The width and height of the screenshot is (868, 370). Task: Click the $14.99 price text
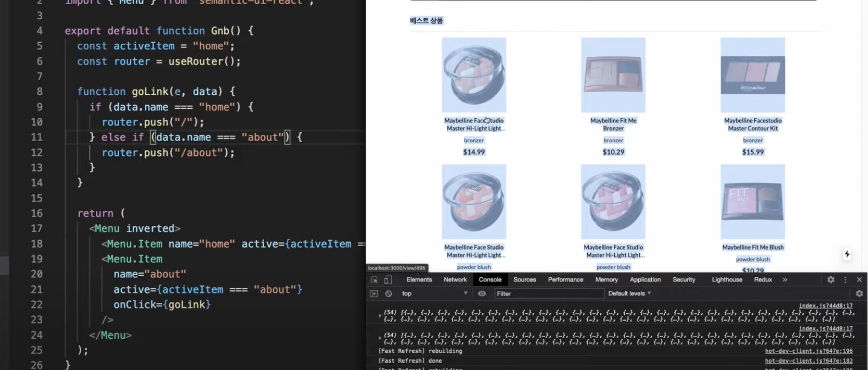point(474,152)
